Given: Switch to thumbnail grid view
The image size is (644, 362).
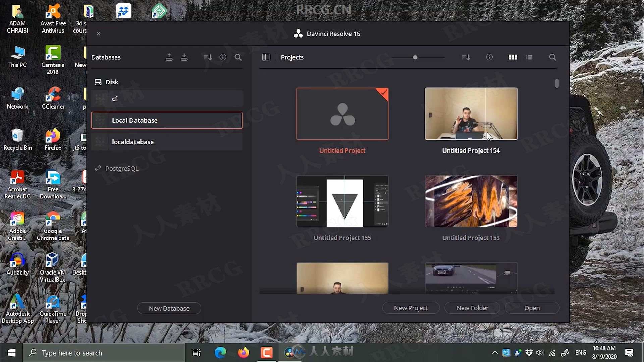Looking at the screenshot, I should (x=513, y=57).
